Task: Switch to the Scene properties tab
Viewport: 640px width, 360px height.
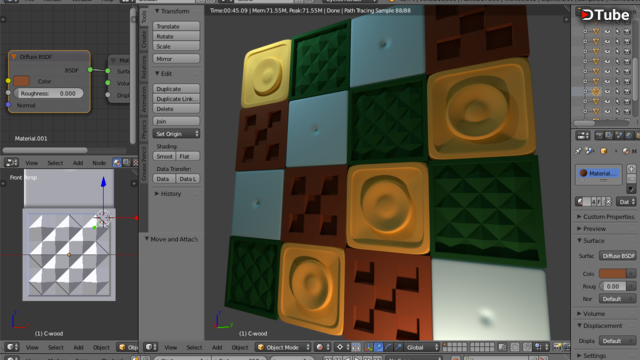Action: pos(619,136)
